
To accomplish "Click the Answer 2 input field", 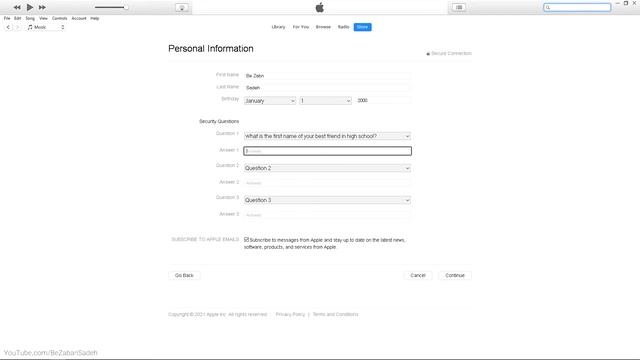I will tap(327, 183).
